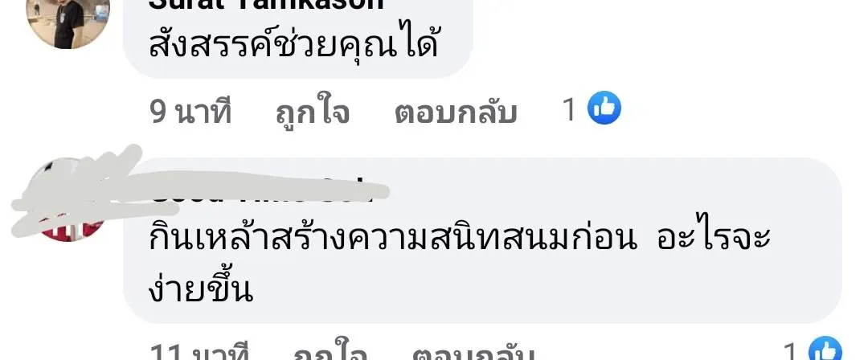Image resolution: width=868 pixels, height=360 pixels.
Task: Click ถูกใจ under the 9 นาที comment
Action: coord(313,112)
